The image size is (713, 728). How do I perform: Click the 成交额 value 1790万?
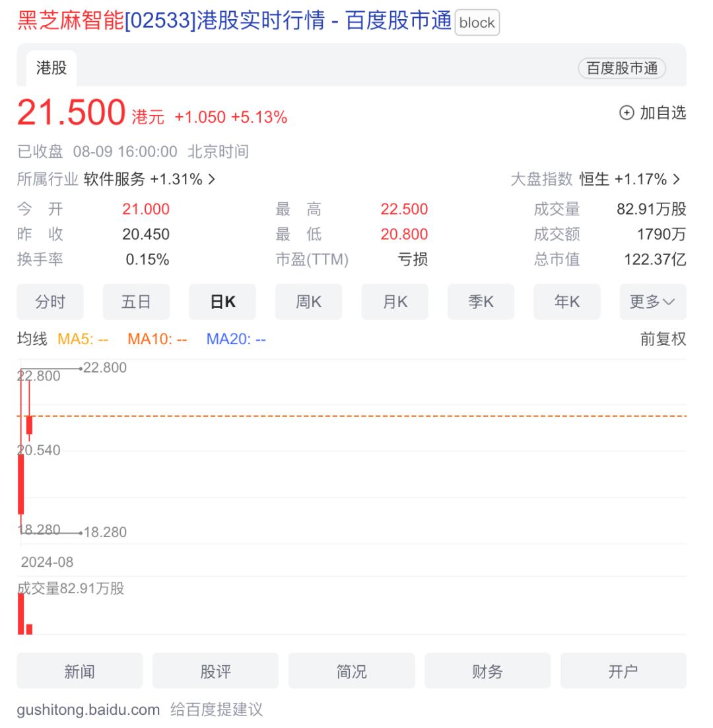click(662, 234)
